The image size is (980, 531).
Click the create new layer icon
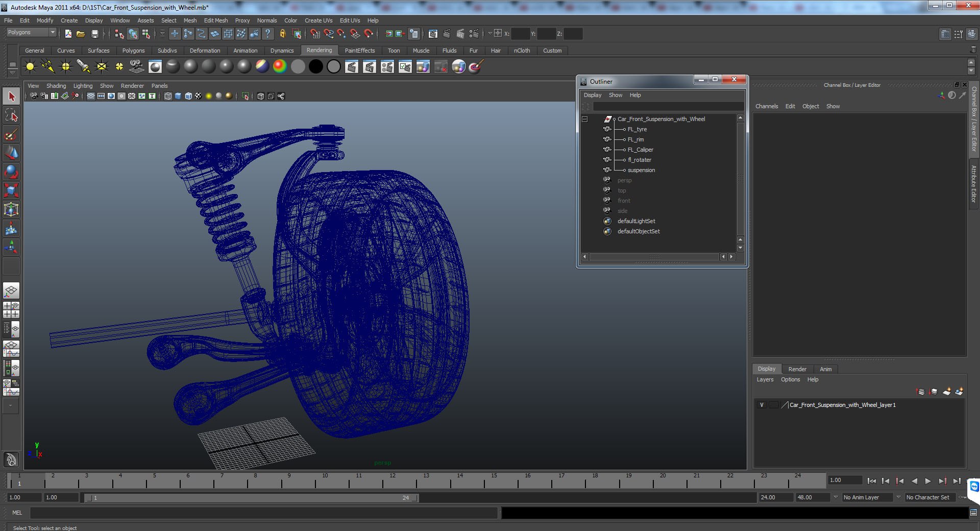[946, 392]
